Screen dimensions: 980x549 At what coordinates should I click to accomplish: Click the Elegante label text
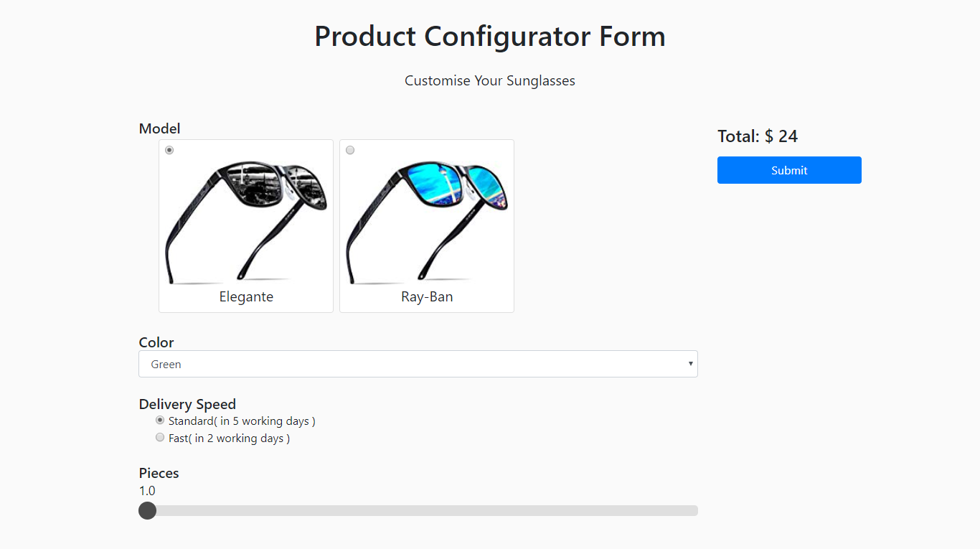coord(245,296)
